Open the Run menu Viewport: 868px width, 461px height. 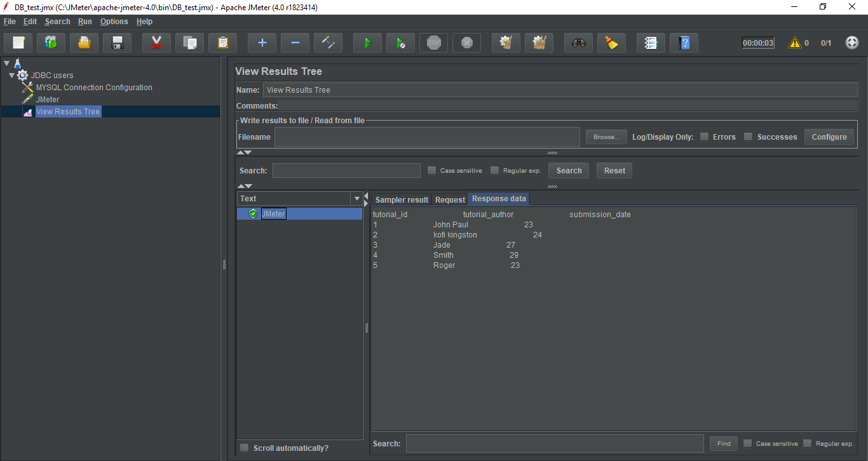pos(85,22)
